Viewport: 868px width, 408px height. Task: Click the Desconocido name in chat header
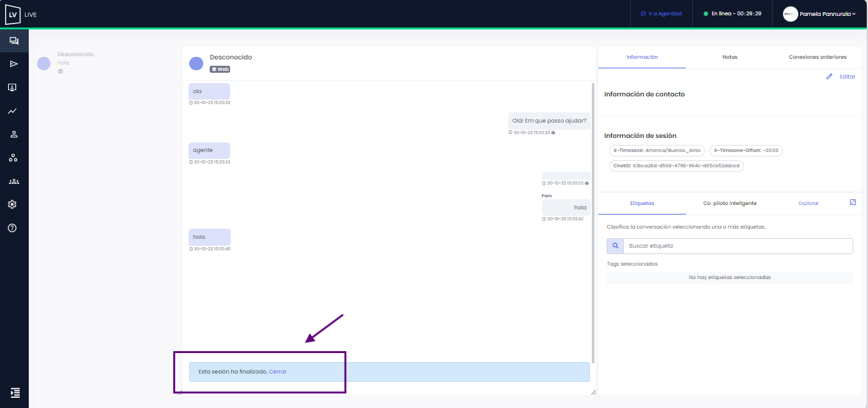[231, 57]
